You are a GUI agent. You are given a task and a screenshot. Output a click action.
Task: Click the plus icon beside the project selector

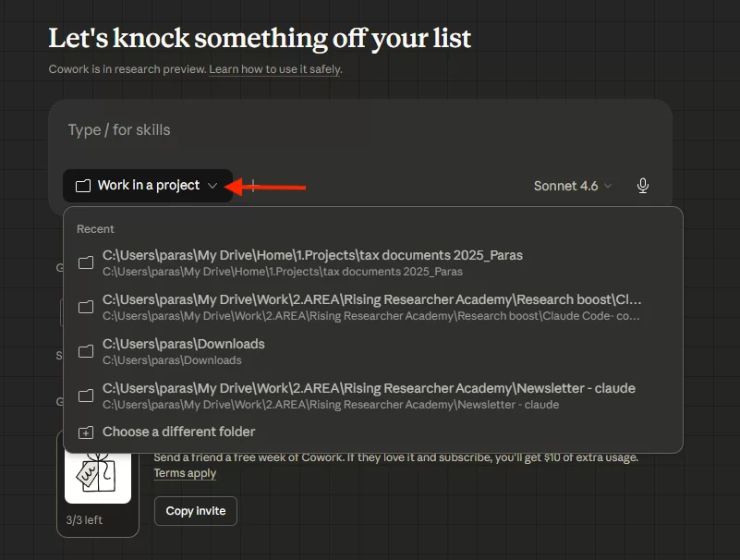(253, 186)
